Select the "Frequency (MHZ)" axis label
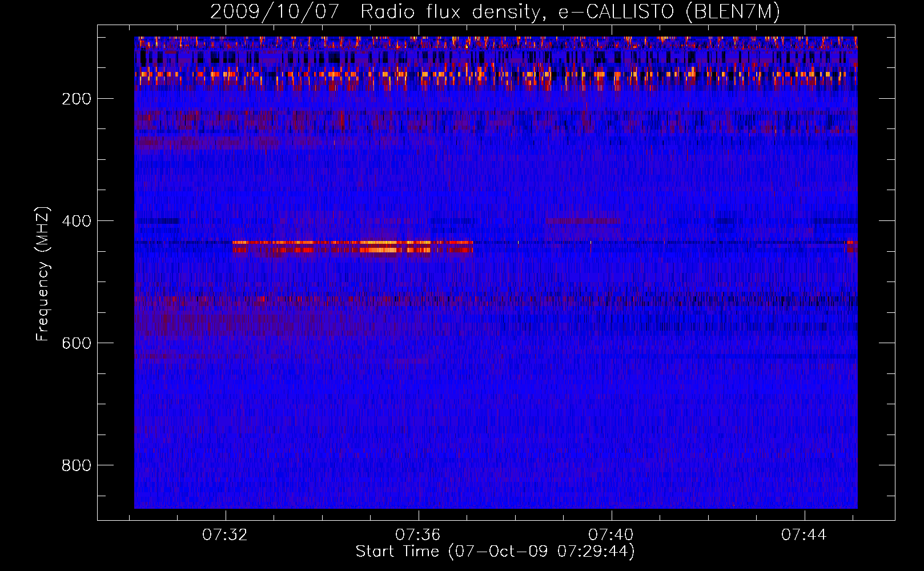Viewport: 924px width, 571px height. tap(43, 274)
